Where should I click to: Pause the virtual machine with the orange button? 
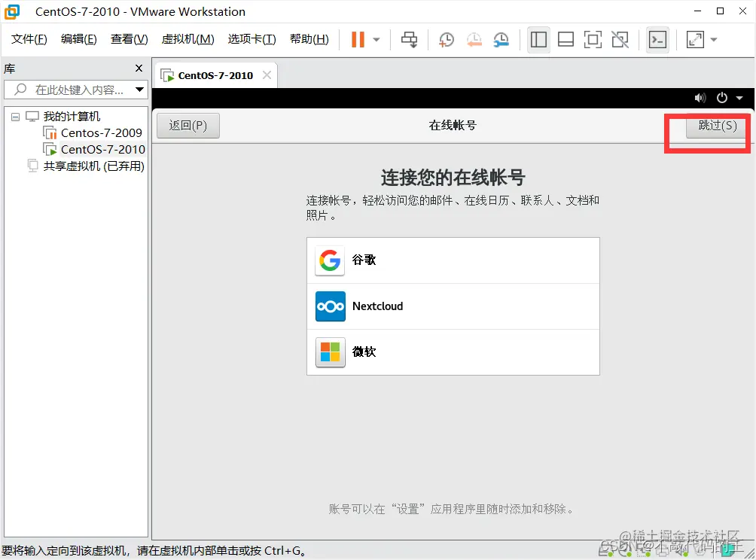[x=357, y=40]
